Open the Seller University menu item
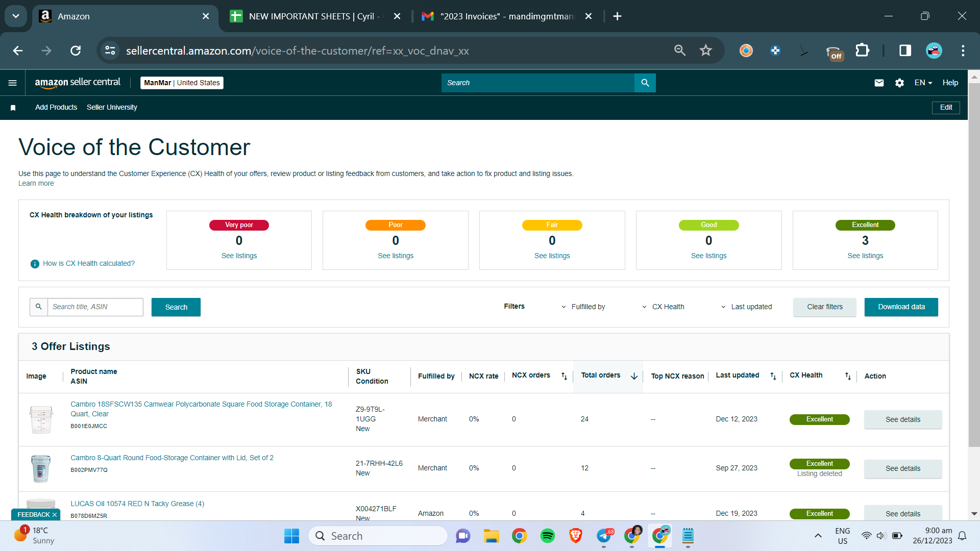This screenshot has width=980, height=551. pos(112,108)
